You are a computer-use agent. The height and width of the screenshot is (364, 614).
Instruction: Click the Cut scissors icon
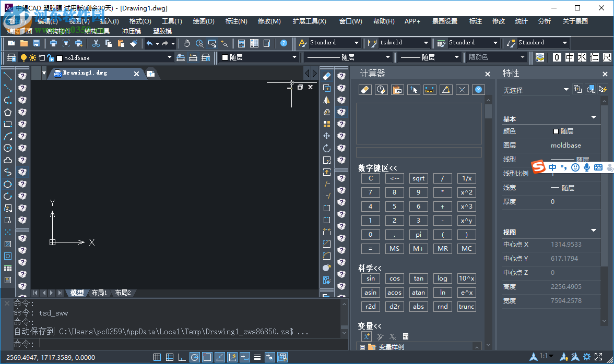tap(96, 43)
